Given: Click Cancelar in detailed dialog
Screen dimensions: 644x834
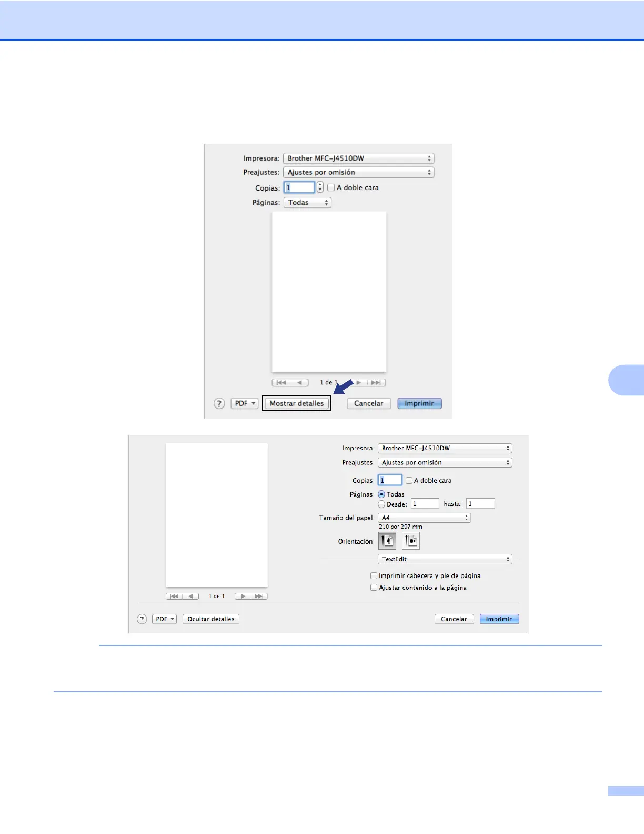Looking at the screenshot, I should pos(454,619).
